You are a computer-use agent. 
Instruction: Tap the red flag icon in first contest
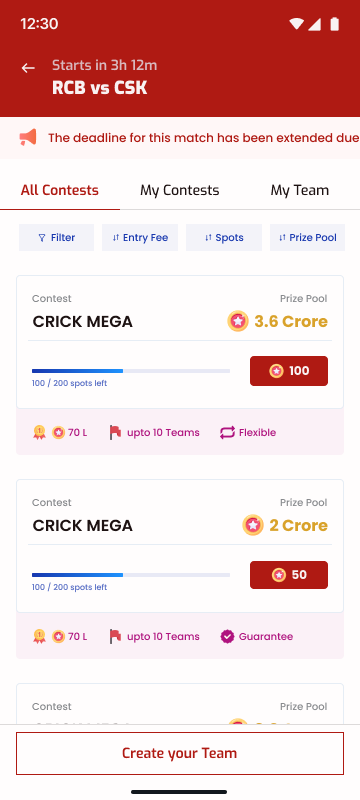(115, 433)
